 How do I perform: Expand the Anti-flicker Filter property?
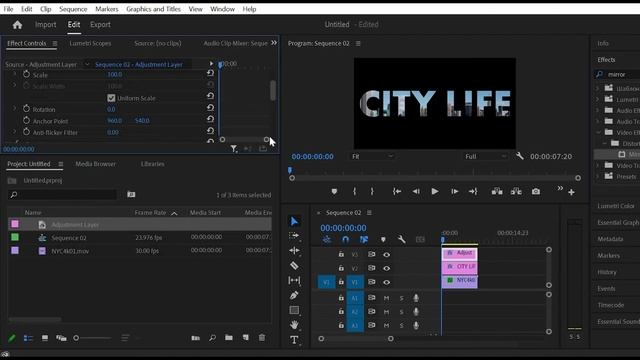click(x=14, y=131)
